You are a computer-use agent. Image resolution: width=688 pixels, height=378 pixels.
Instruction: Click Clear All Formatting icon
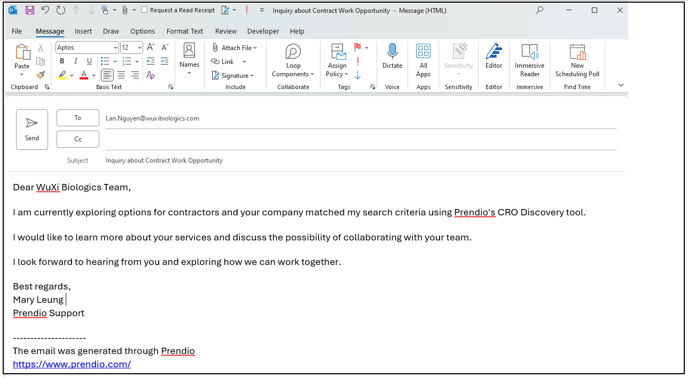[x=150, y=75]
